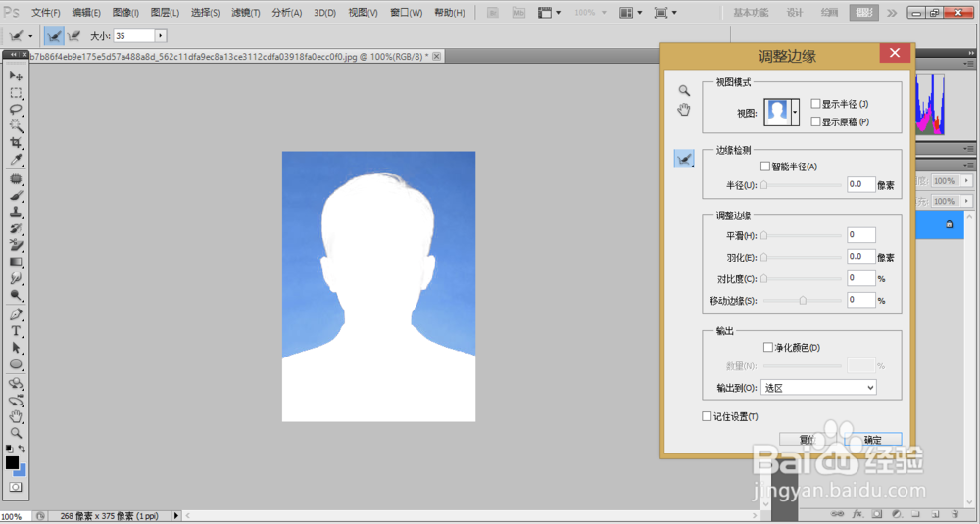The width and height of the screenshot is (980, 524).
Task: Select the Type tool
Action: 16,331
